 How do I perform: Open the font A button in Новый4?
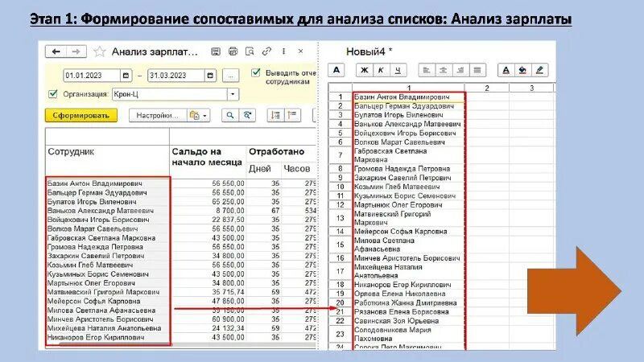(x=336, y=70)
